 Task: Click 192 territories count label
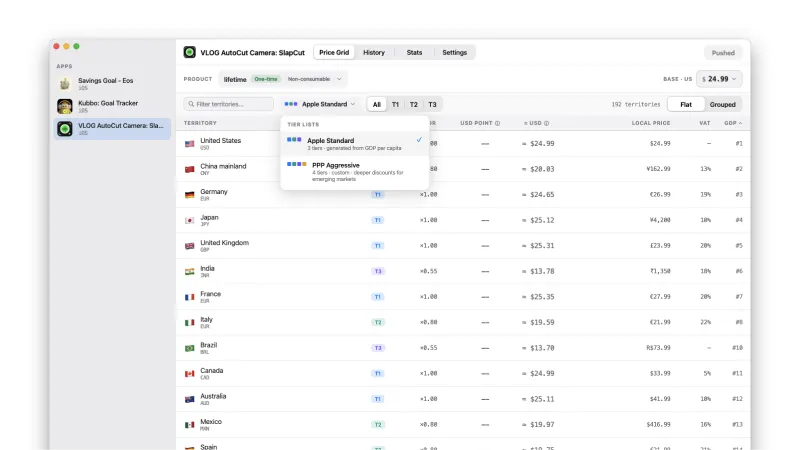click(636, 104)
